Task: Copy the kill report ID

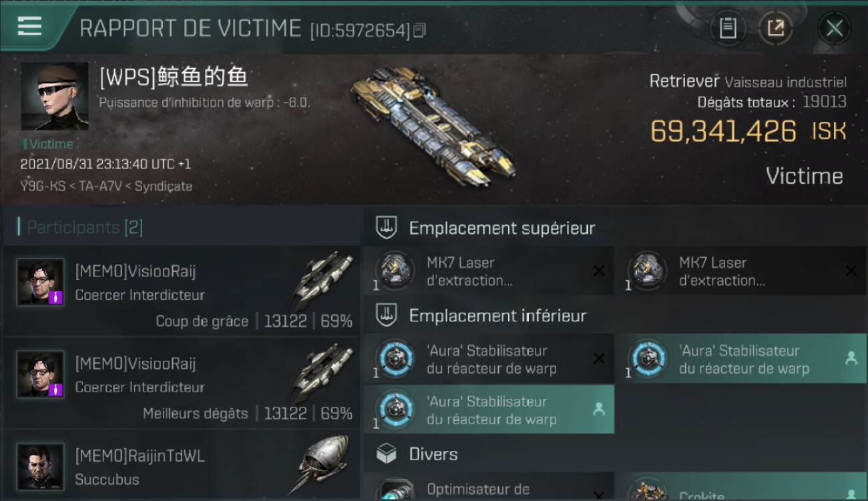Action: coord(419,30)
